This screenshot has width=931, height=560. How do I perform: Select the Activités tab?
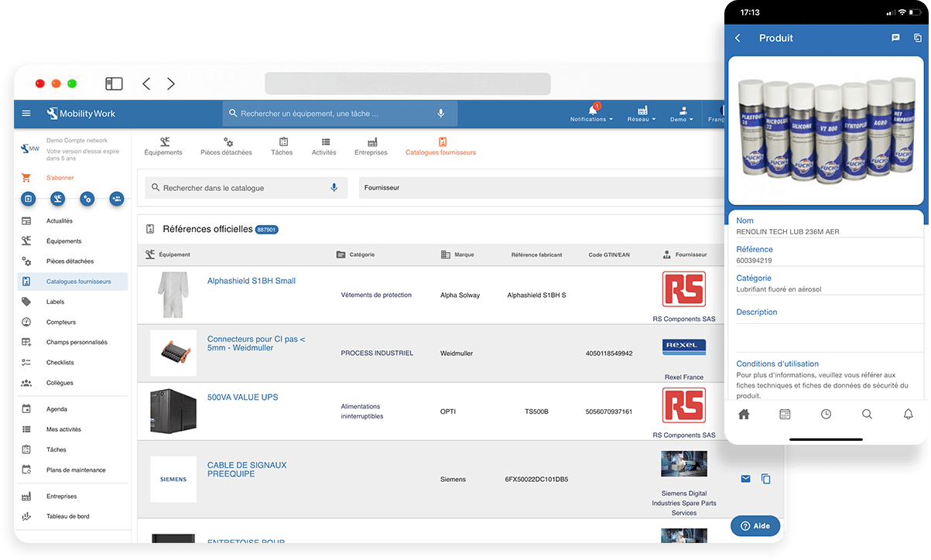tap(324, 147)
